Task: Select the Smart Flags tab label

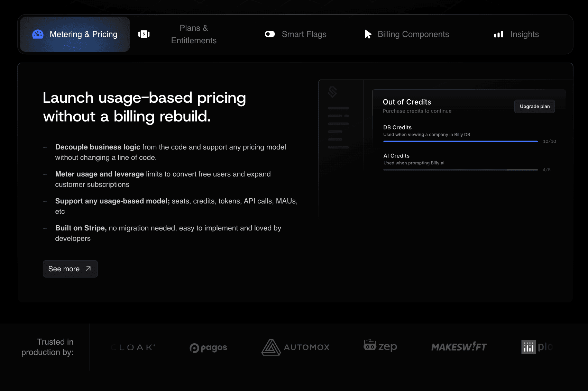Action: pos(304,34)
